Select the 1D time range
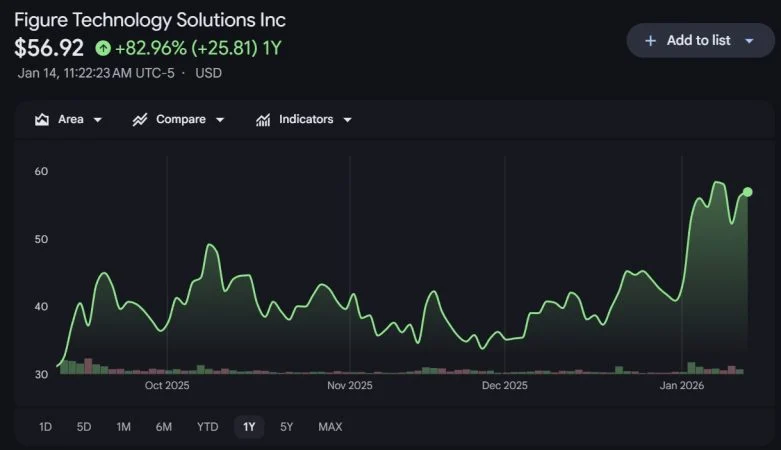 pyautogui.click(x=45, y=427)
